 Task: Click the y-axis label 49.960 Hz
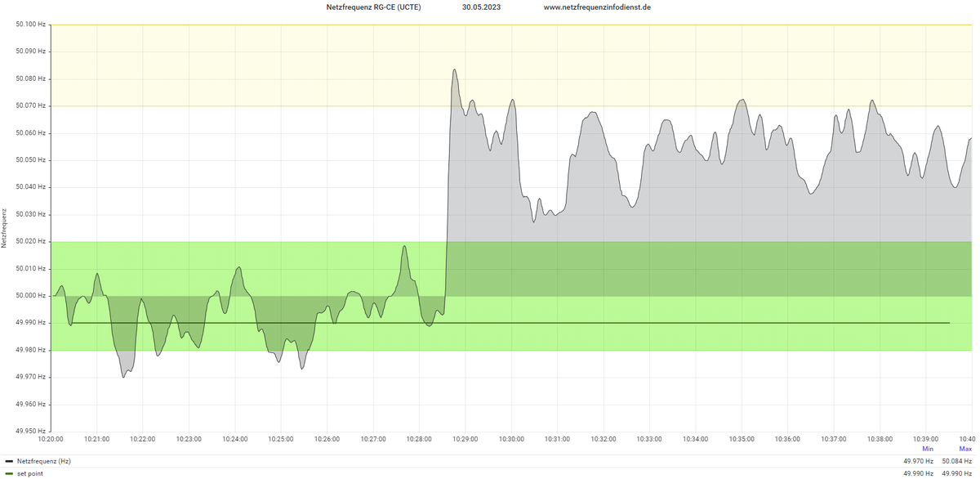(x=30, y=405)
